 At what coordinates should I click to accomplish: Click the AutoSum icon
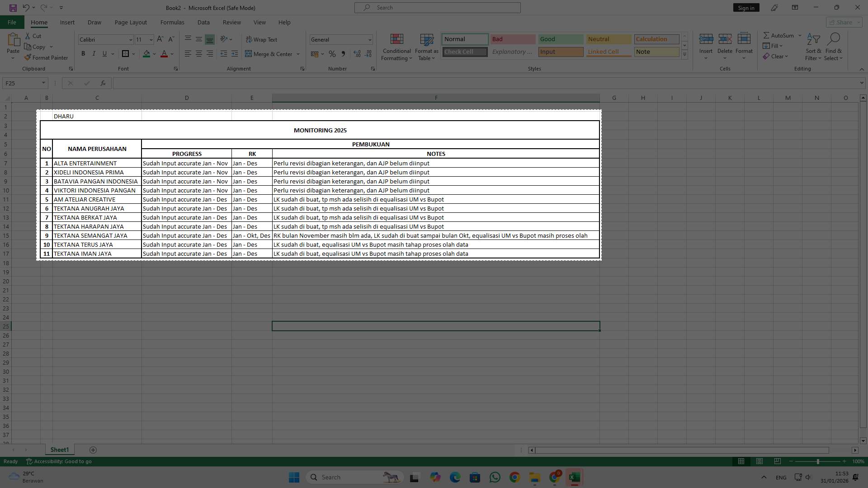point(768,35)
